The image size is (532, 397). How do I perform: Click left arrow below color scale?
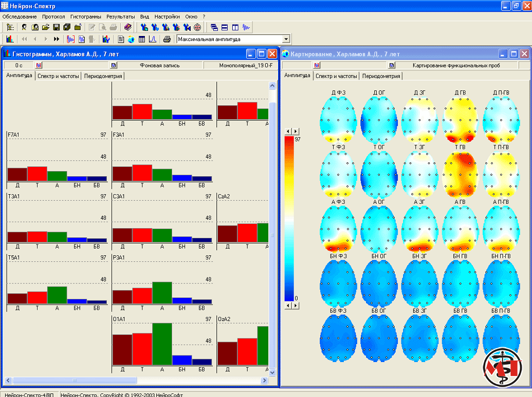pos(288,306)
